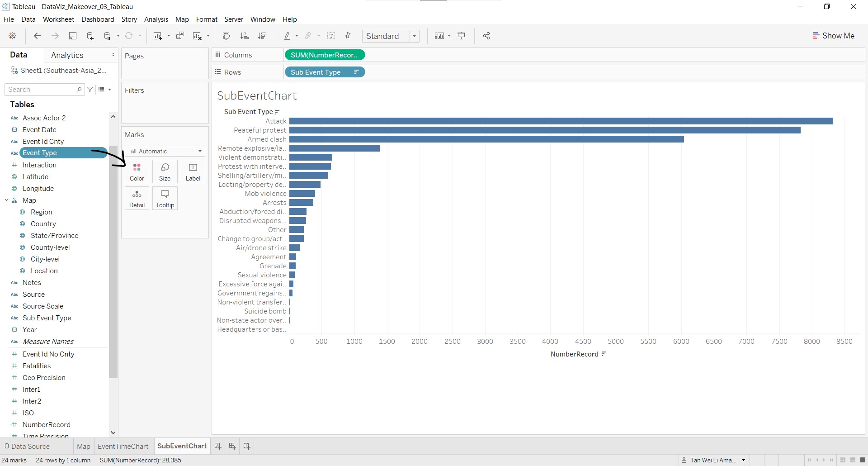Duplicate the worksheet via toolbar icon
868x466 pixels.
(180, 36)
